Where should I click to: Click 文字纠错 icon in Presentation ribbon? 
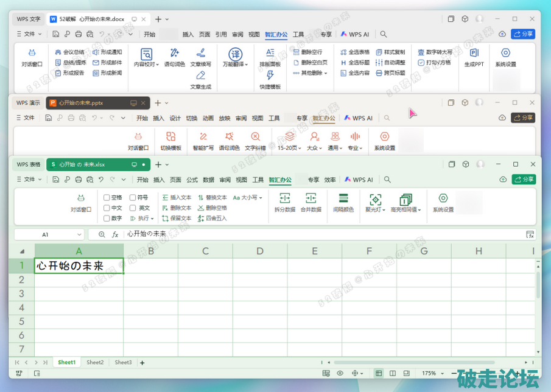pyautogui.click(x=255, y=137)
